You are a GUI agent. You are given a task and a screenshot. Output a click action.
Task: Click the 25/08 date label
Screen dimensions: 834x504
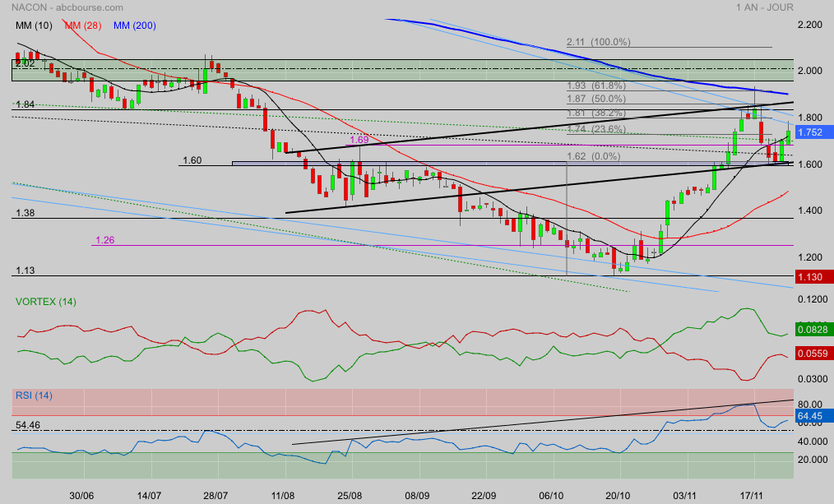[350, 496]
